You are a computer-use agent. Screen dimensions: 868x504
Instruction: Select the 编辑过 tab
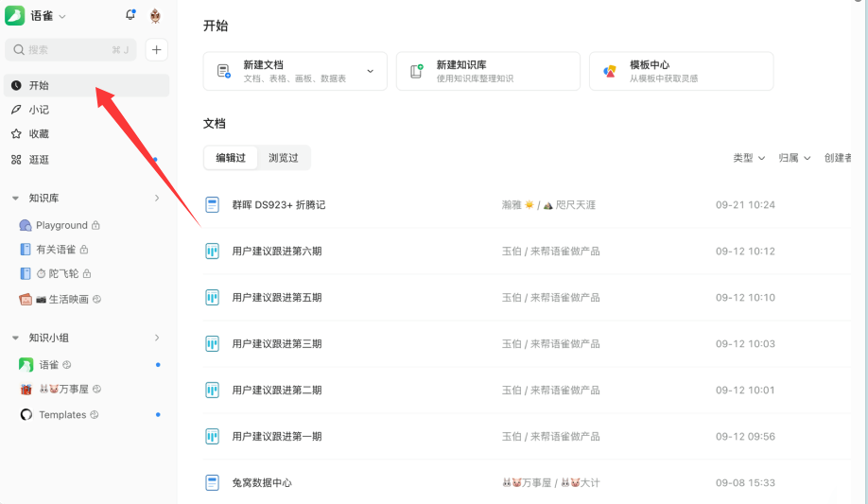coord(231,158)
